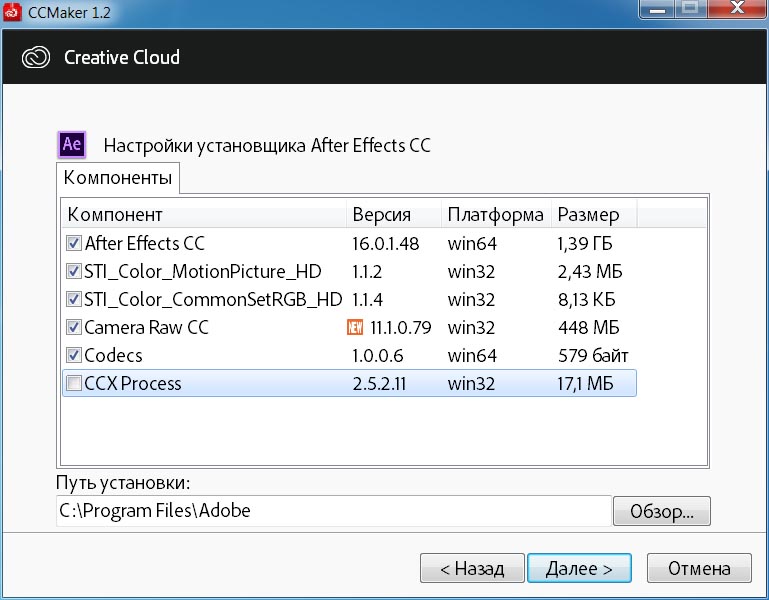
Task: Click version 16.0.1.48 cell
Action: click(386, 243)
